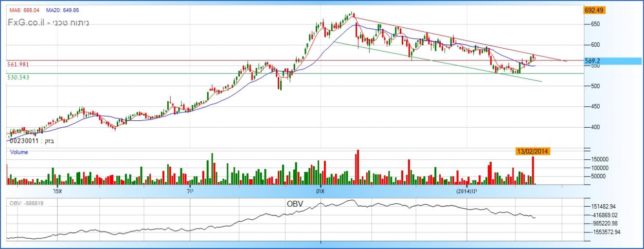Click the FxG.co.il watermark text
This screenshot has width=644, height=249.
(27, 22)
